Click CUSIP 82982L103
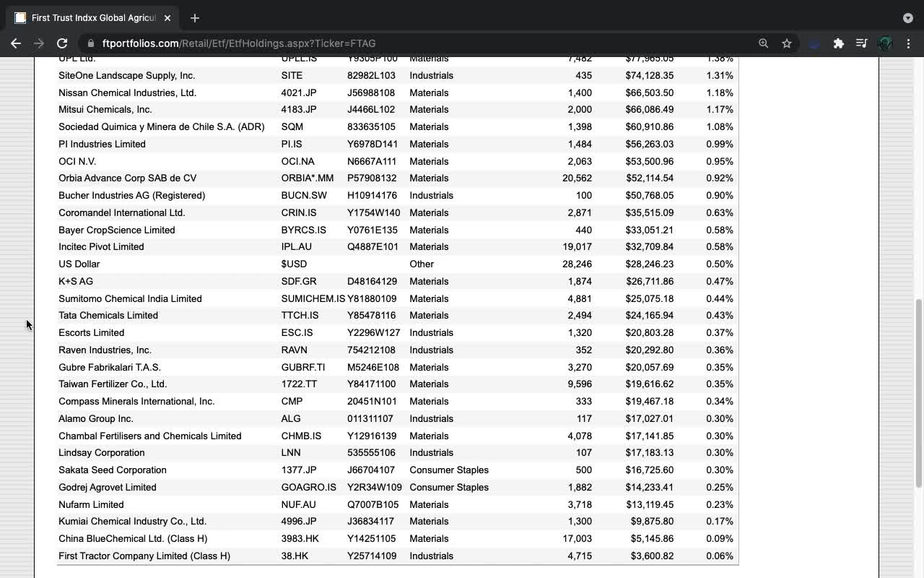The width and height of the screenshot is (924, 578). point(371,75)
